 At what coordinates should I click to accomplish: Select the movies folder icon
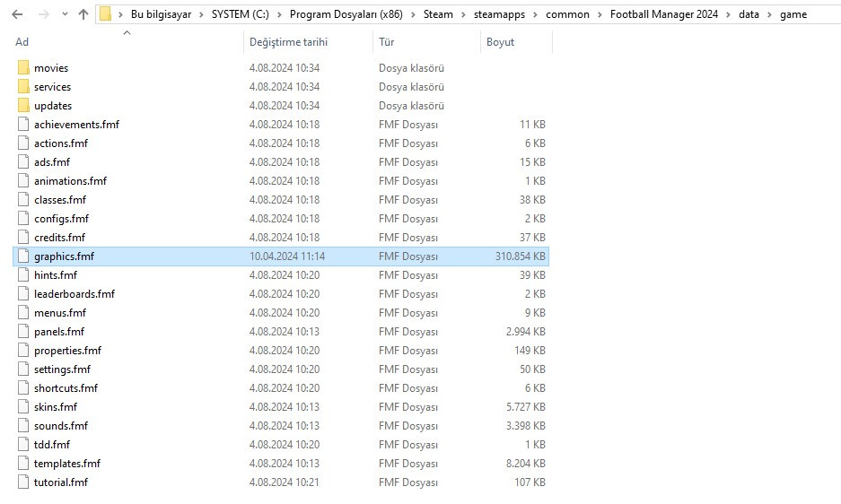pyautogui.click(x=23, y=67)
